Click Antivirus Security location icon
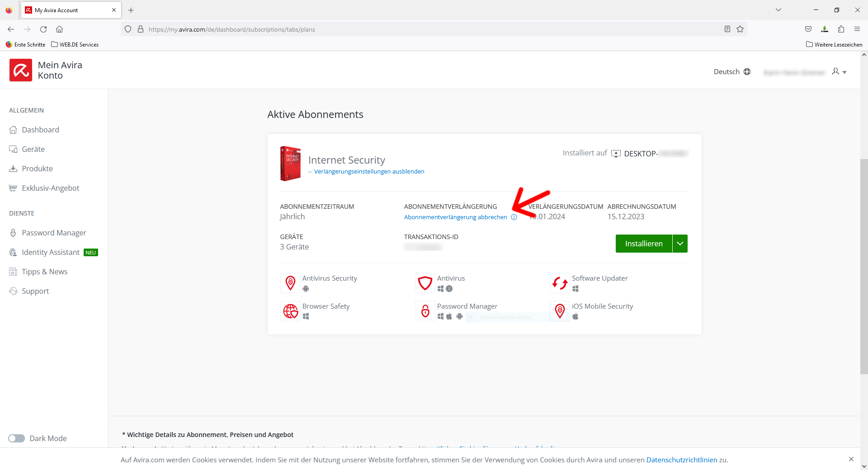Image resolution: width=868 pixels, height=470 pixels. point(290,283)
